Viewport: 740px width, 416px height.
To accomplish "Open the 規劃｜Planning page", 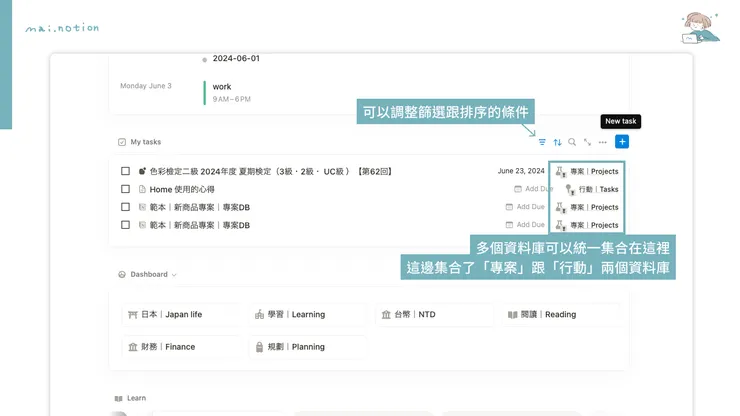I will coord(308,347).
